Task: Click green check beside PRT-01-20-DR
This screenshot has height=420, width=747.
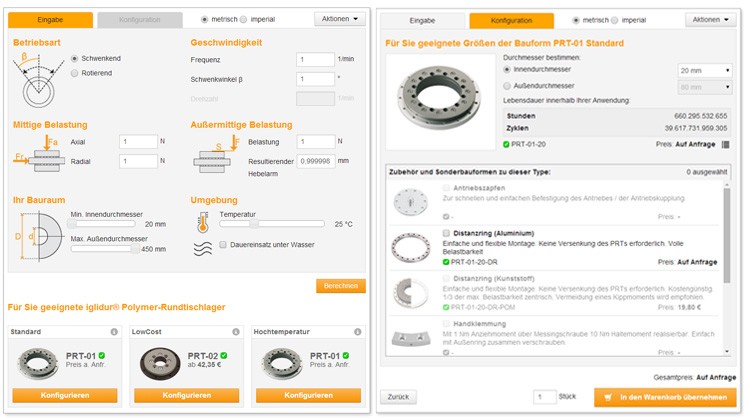Action: tap(446, 262)
